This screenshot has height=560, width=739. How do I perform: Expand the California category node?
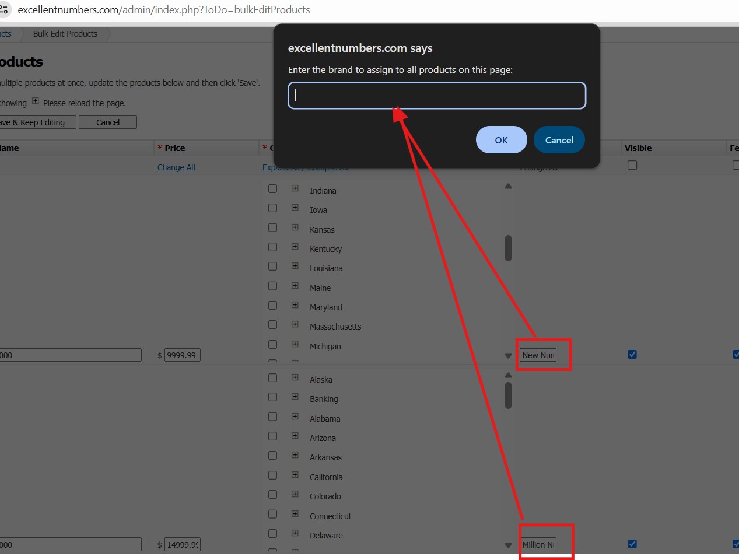(295, 475)
